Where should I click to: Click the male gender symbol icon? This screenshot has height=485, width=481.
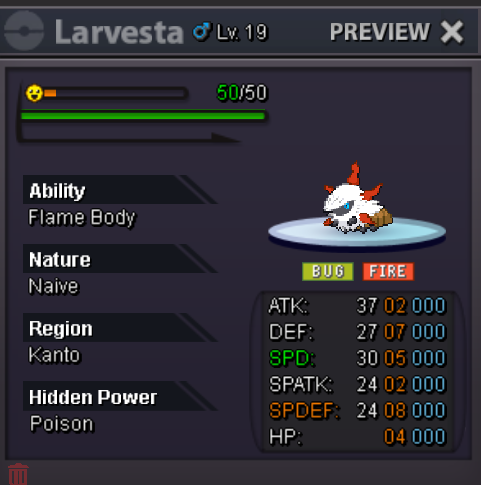[202, 31]
